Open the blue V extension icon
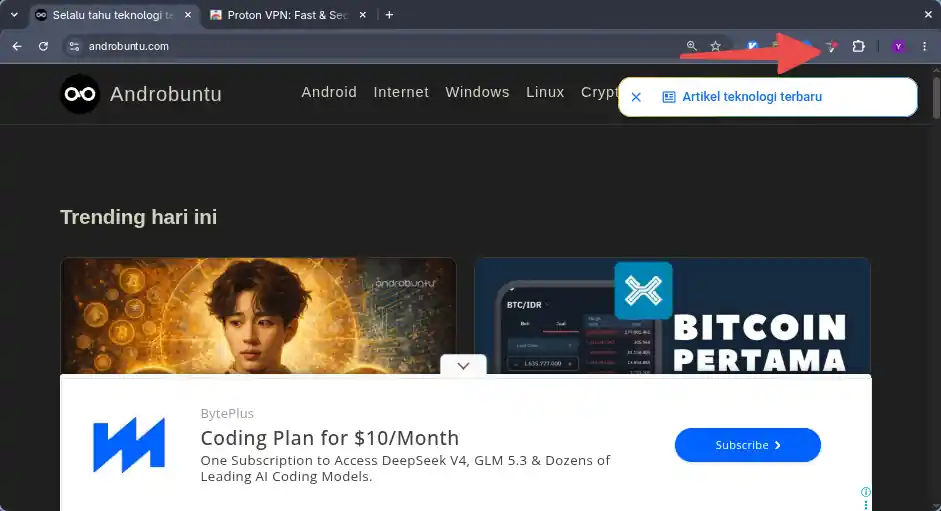 pos(752,46)
